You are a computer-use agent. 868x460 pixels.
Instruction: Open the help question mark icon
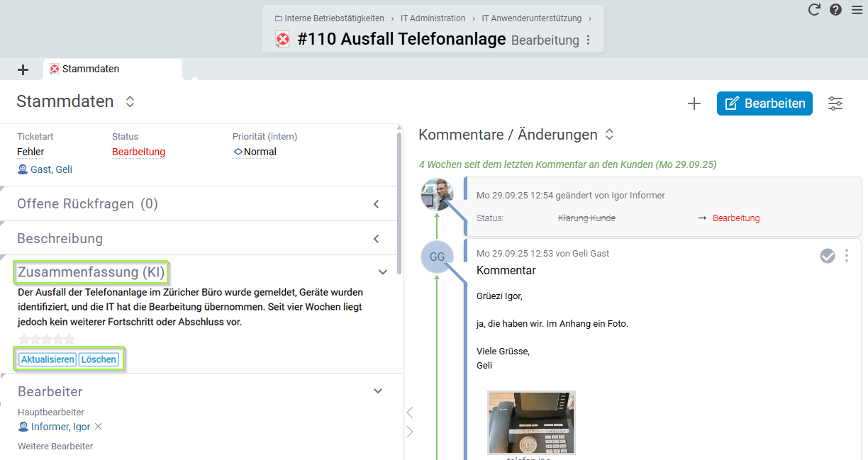pyautogui.click(x=835, y=10)
